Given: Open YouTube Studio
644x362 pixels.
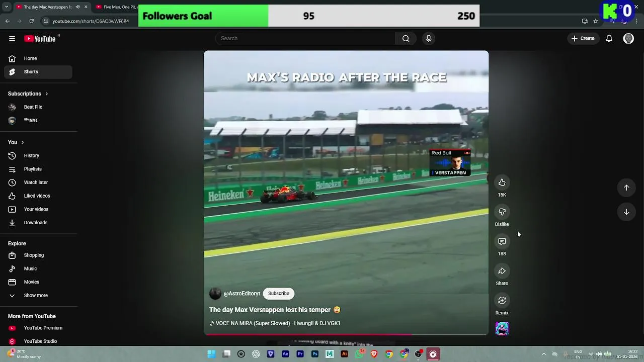Looking at the screenshot, I should pyautogui.click(x=38, y=341).
